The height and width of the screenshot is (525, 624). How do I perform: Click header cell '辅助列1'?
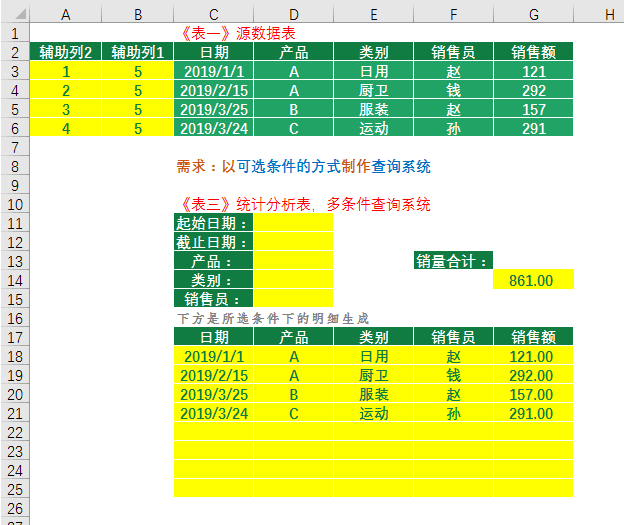point(138,52)
